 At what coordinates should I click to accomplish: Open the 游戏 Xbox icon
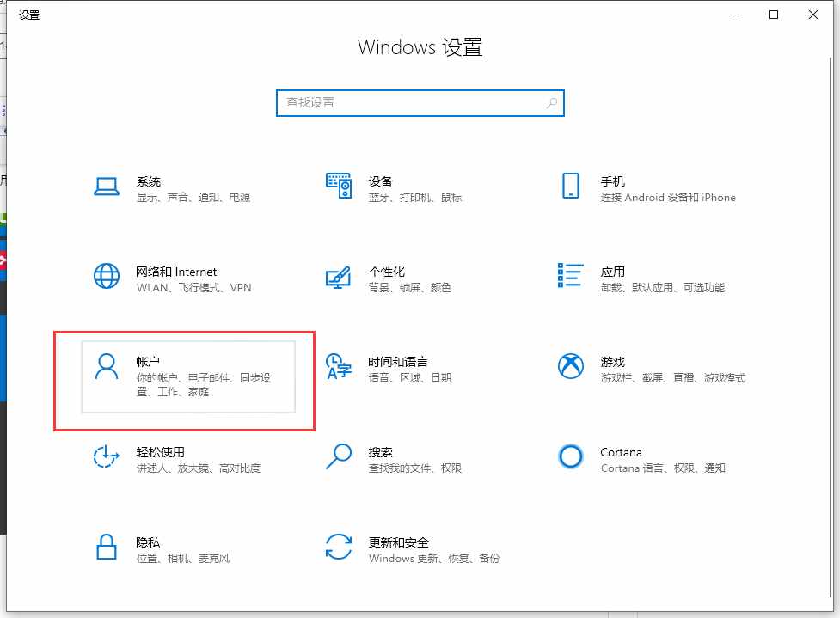point(571,366)
